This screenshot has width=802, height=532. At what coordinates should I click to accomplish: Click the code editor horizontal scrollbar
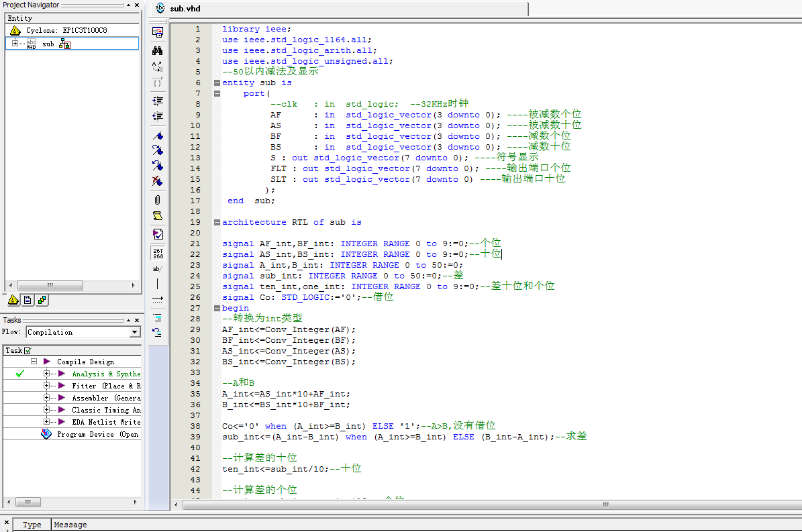click(x=605, y=504)
